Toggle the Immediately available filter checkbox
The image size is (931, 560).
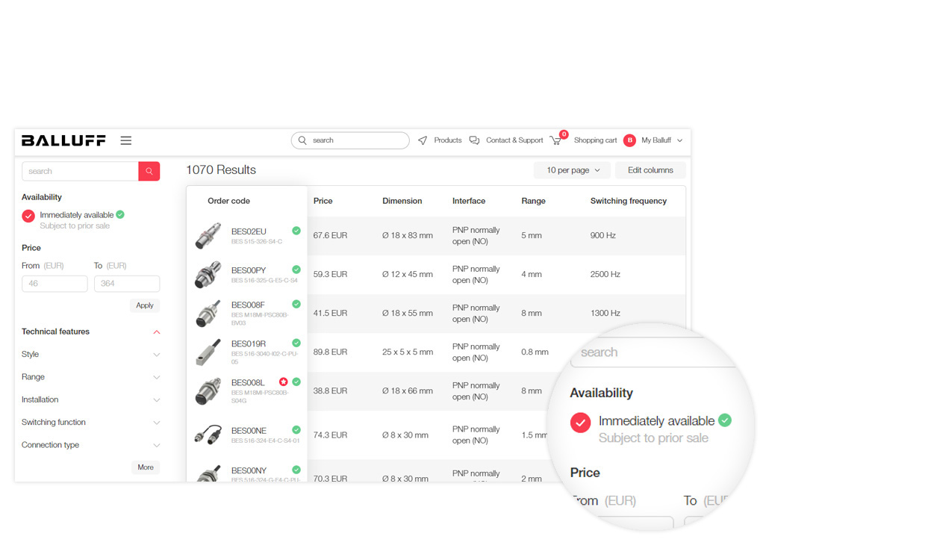[28, 216]
